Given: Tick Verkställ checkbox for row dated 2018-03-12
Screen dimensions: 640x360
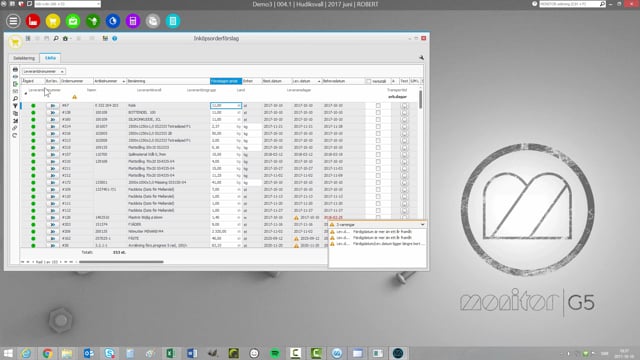Looking at the screenshot, I should pos(378,155).
